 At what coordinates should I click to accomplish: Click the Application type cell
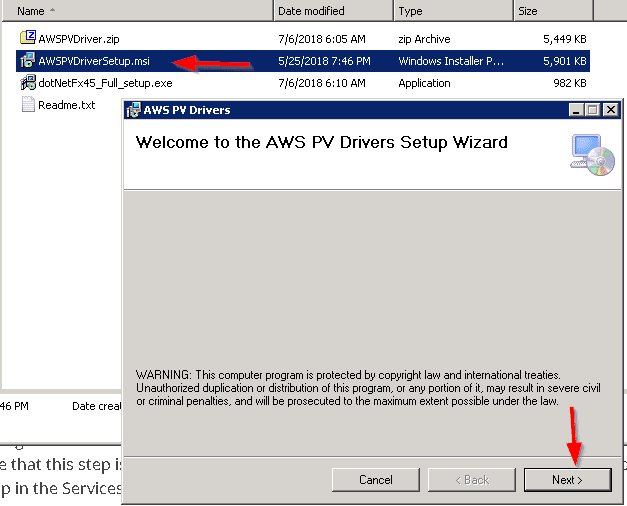(x=424, y=83)
